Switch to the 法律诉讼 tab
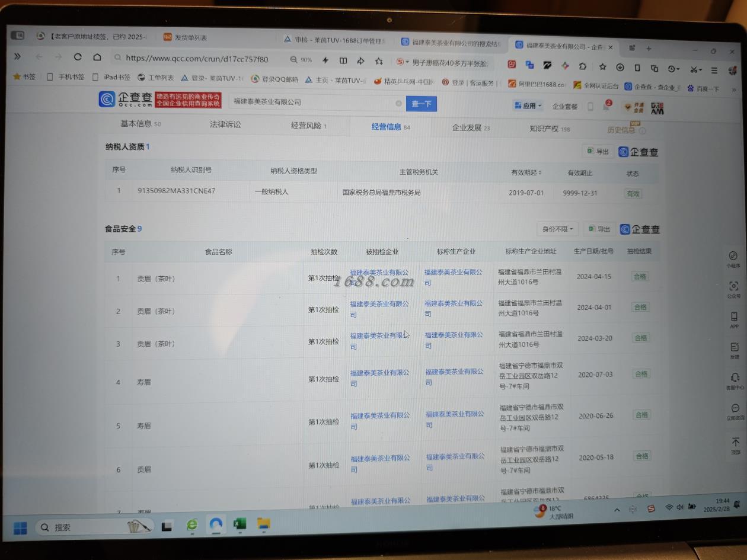747x560 pixels. coord(225,124)
